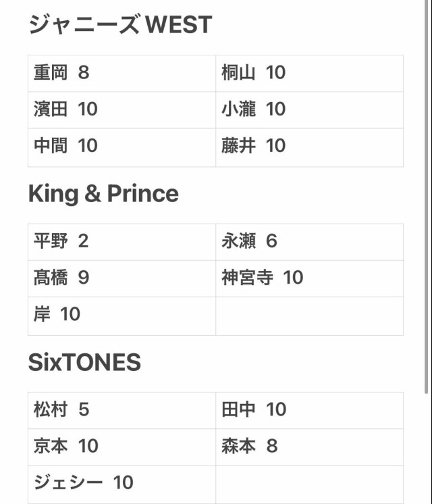Select the 京本 10 table cell
The image size is (432, 504).
(122, 447)
